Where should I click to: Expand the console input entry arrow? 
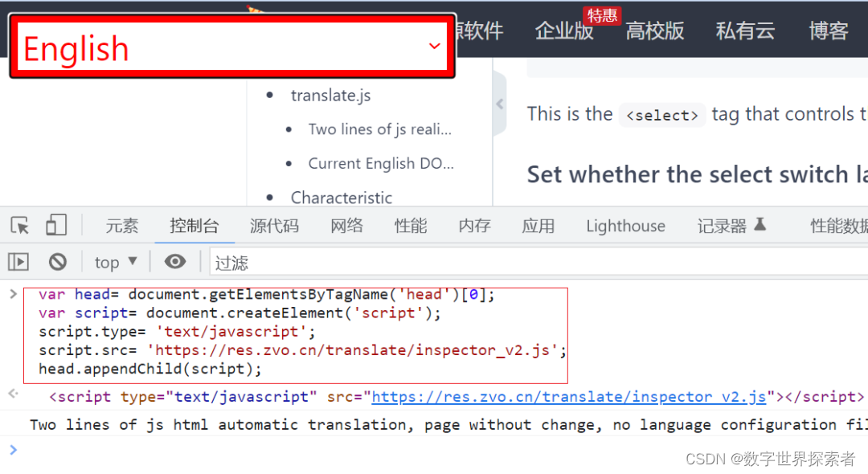[14, 294]
